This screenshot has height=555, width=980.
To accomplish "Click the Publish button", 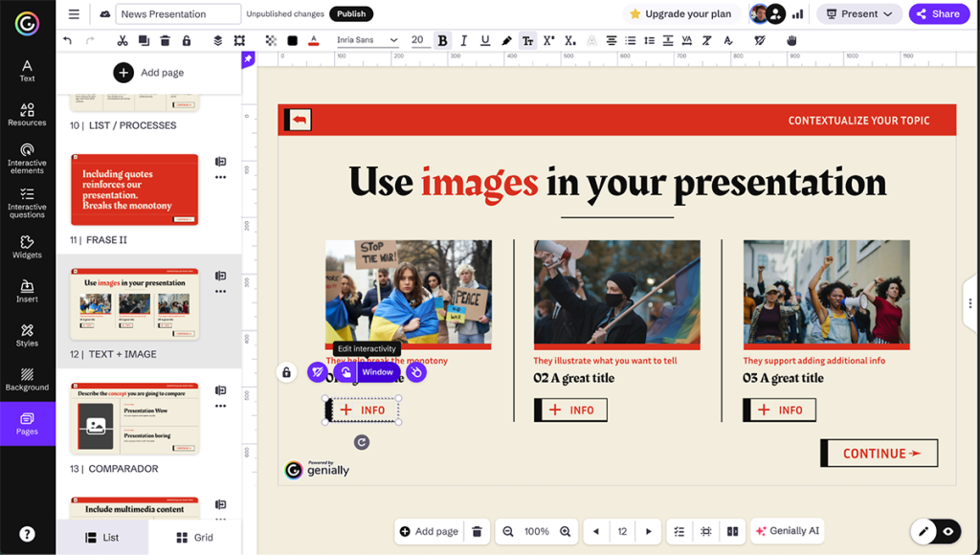I will click(x=351, y=13).
